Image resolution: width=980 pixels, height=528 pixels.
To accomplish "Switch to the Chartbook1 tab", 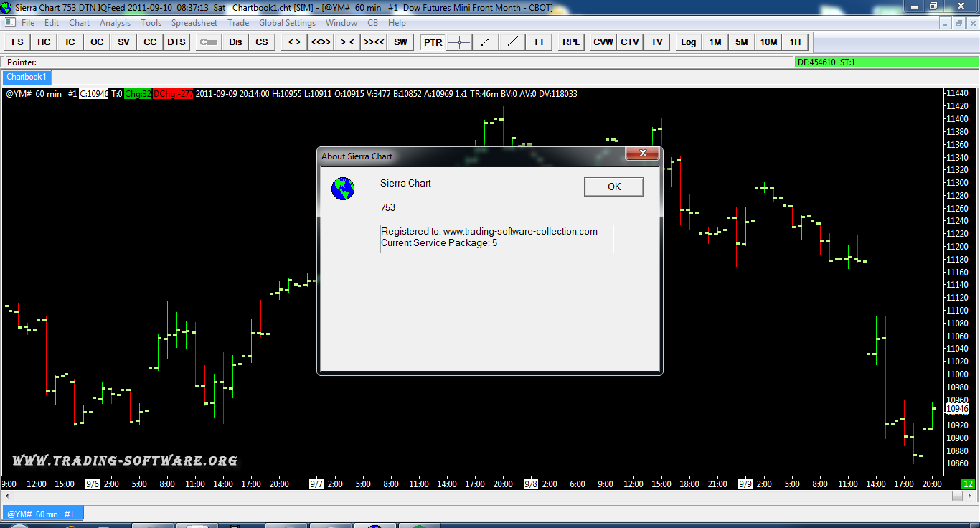I will [27, 77].
